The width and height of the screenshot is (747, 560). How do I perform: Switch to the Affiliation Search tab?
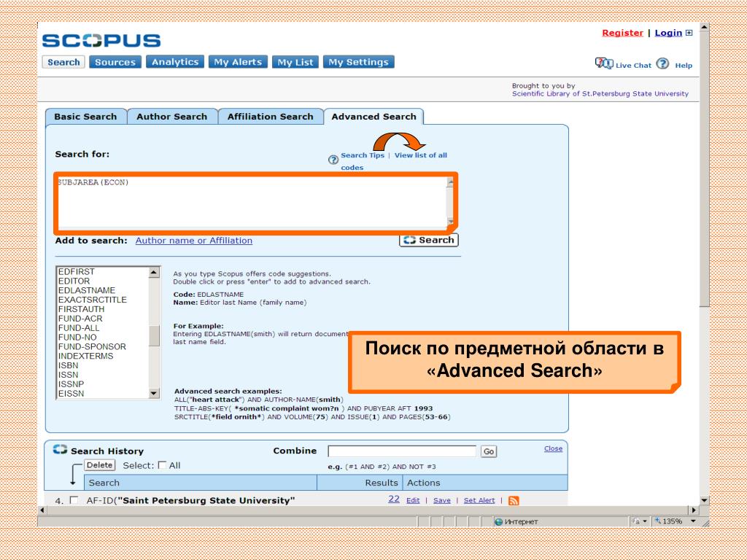coord(270,117)
